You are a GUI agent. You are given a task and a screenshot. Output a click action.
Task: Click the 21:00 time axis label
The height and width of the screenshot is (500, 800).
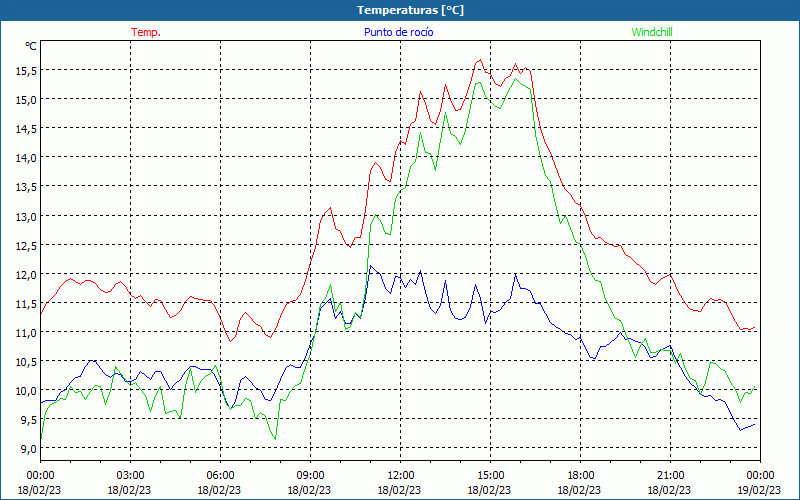click(x=670, y=476)
